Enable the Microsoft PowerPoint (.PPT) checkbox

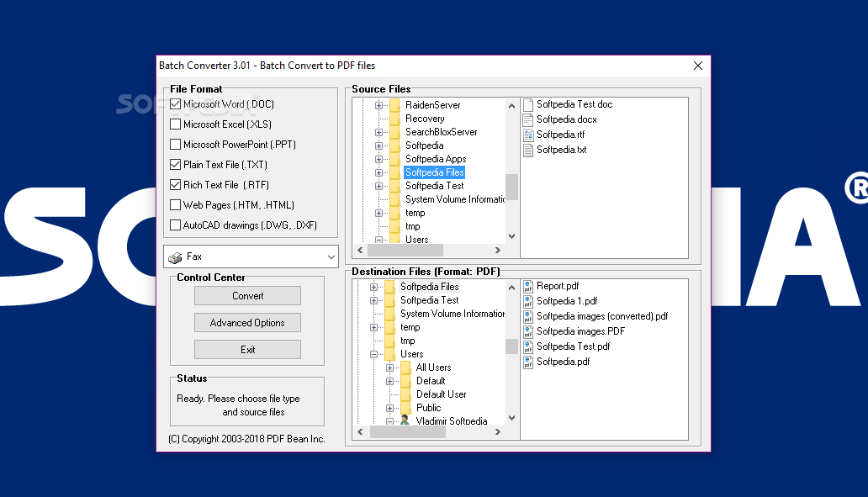click(176, 145)
